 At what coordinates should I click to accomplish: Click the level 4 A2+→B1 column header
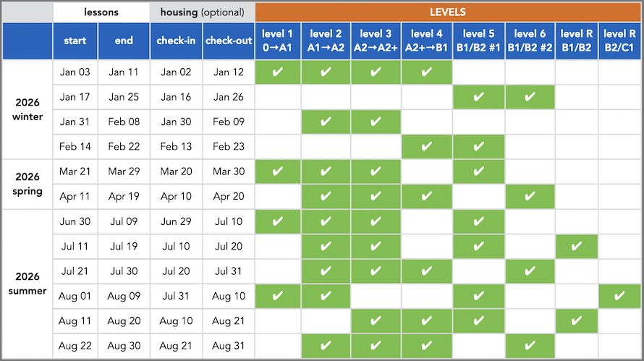[426, 41]
